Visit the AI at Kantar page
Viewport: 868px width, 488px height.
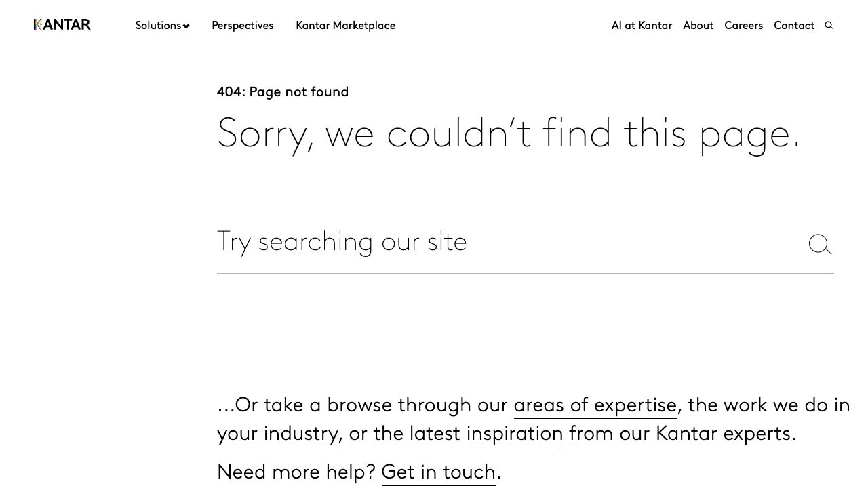[642, 25]
